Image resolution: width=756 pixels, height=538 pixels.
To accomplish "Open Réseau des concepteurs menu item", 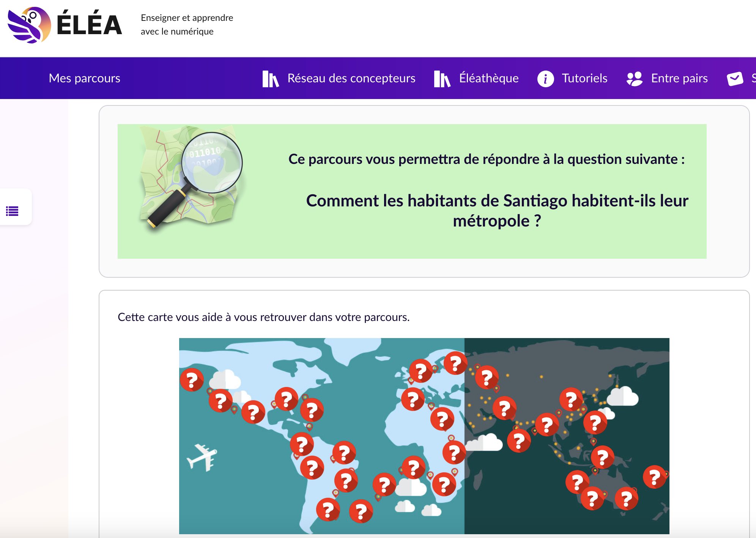I will click(x=351, y=78).
